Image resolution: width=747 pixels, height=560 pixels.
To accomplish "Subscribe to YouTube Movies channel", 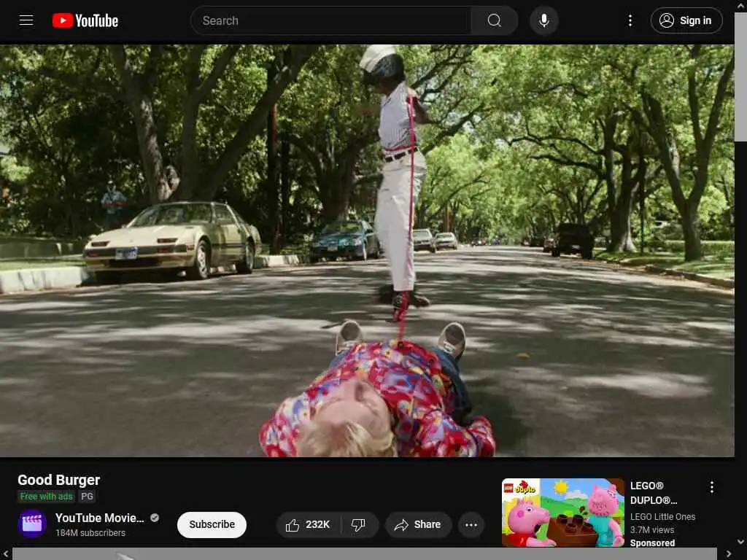I will coord(212,524).
